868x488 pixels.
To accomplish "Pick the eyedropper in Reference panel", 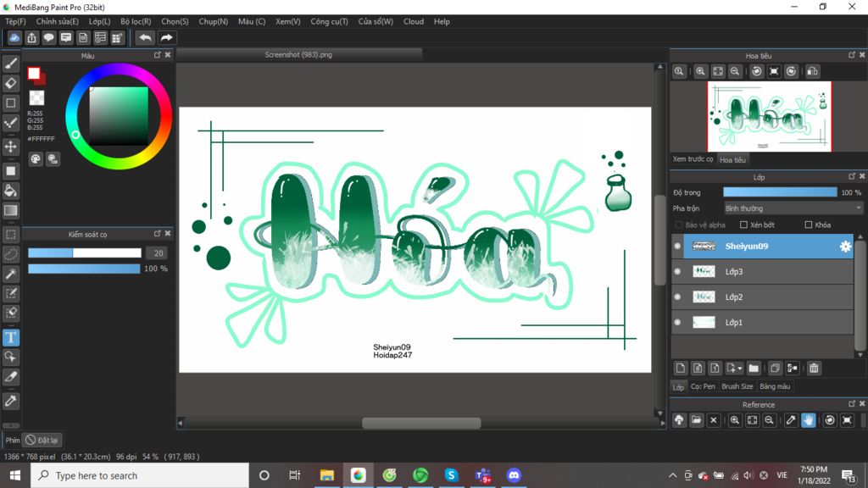I will [791, 420].
